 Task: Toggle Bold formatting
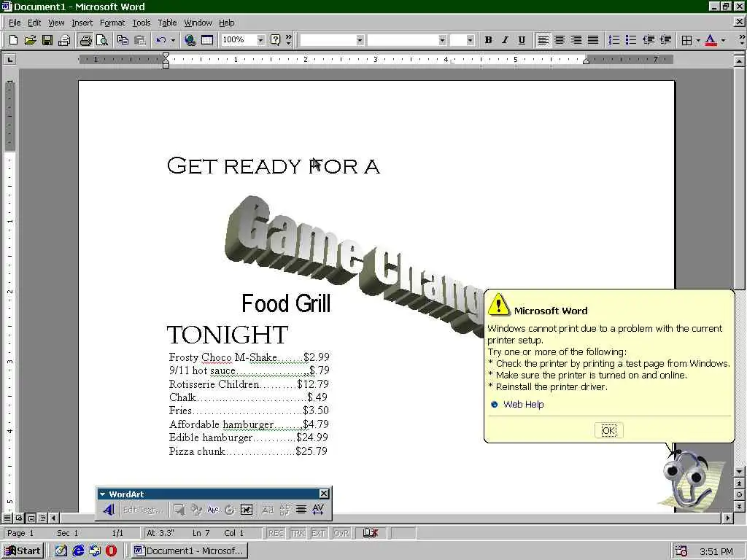coord(488,40)
